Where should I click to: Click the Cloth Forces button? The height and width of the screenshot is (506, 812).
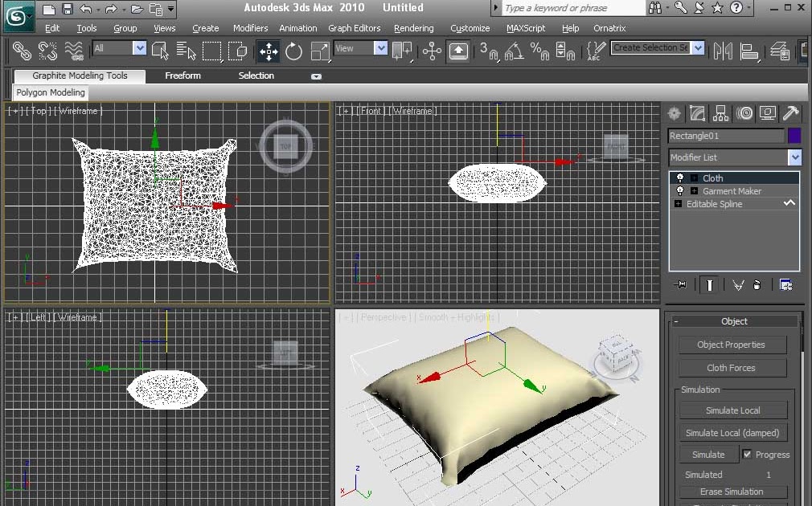731,368
